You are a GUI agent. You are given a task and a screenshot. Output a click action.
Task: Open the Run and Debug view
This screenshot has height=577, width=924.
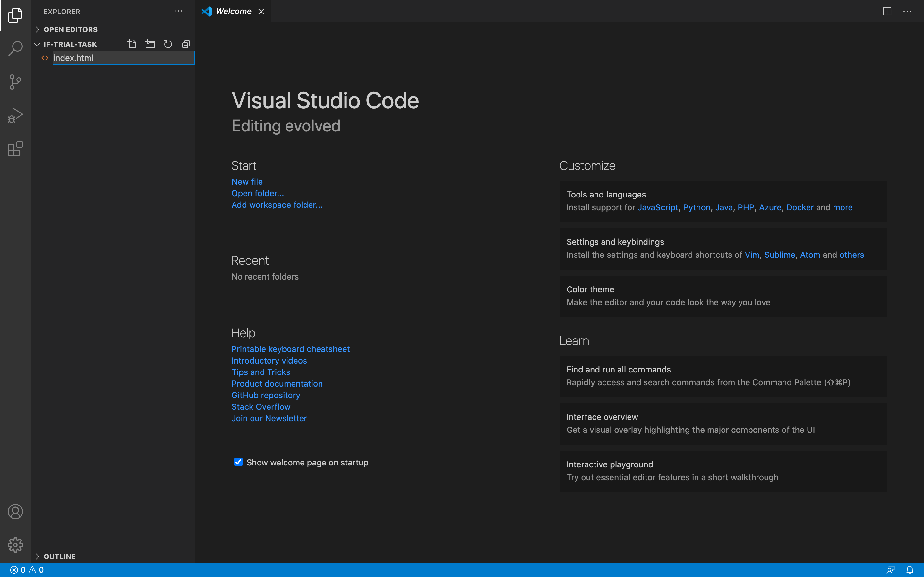point(15,115)
